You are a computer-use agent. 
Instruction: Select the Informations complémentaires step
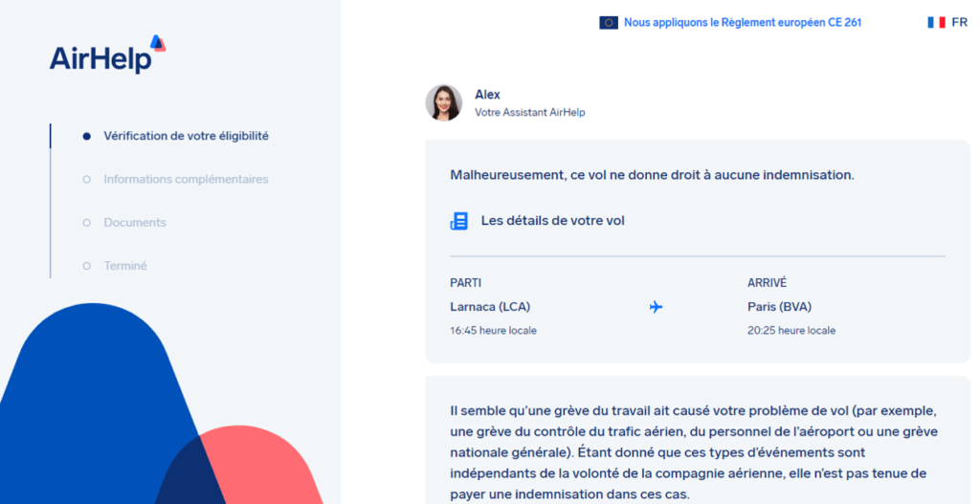pyautogui.click(x=187, y=179)
